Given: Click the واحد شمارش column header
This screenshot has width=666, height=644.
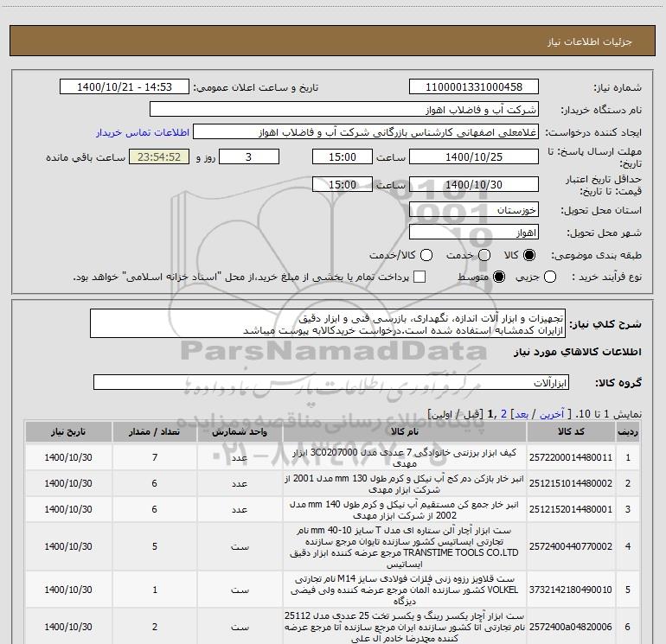Looking at the screenshot, I should tap(240, 431).
